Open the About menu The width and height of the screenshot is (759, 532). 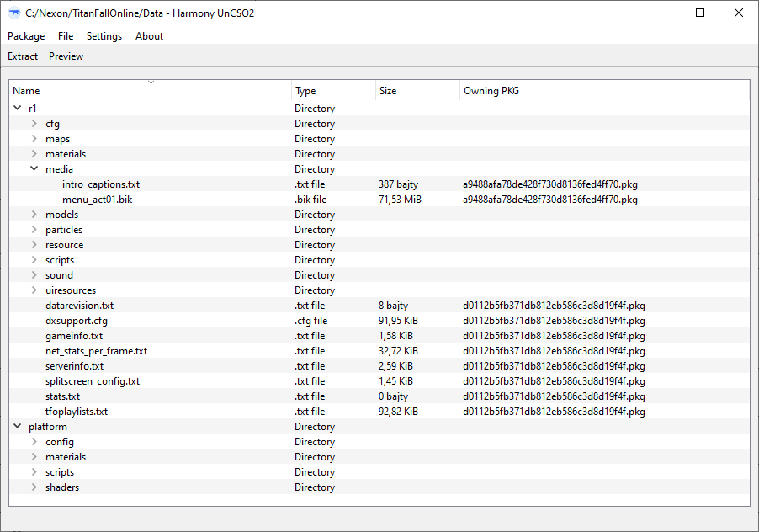coord(149,36)
